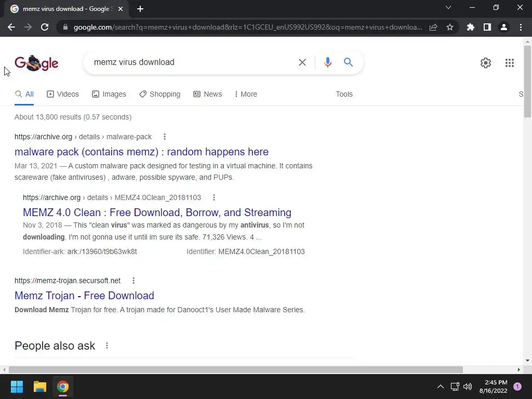Viewport: 532px width, 399px height.
Task: Toggle the browser side panel icon
Action: (487, 27)
